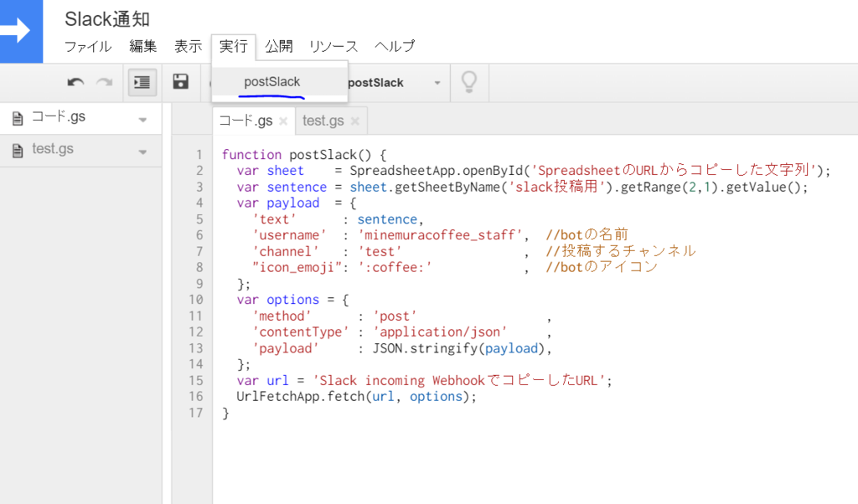Expand options arrow for コード.gs file
Viewport: 858px width, 504px height.
tap(142, 119)
